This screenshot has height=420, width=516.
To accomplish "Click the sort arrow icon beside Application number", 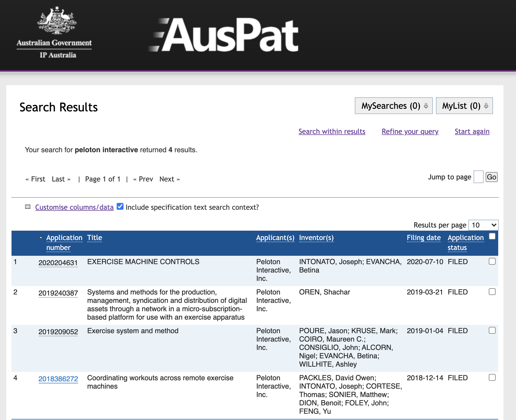I will (41, 238).
